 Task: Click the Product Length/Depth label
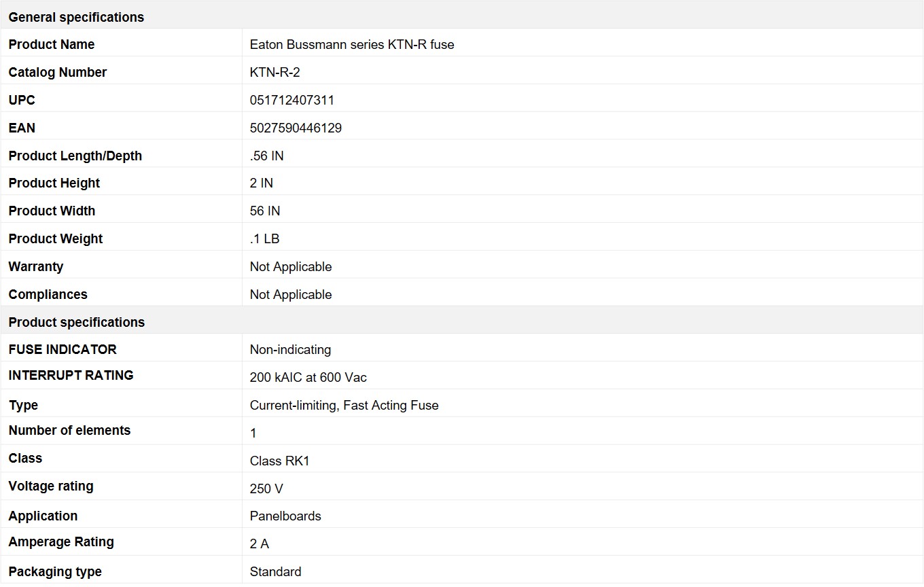coord(75,156)
